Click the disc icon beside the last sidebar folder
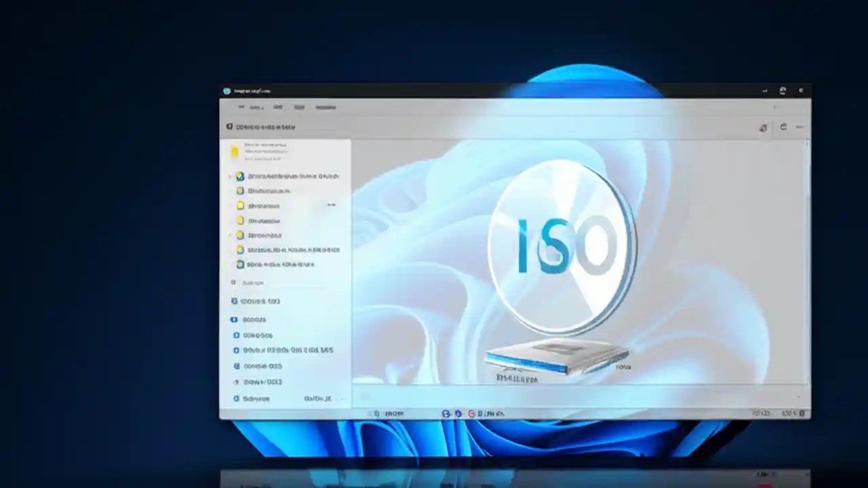 [x=240, y=264]
